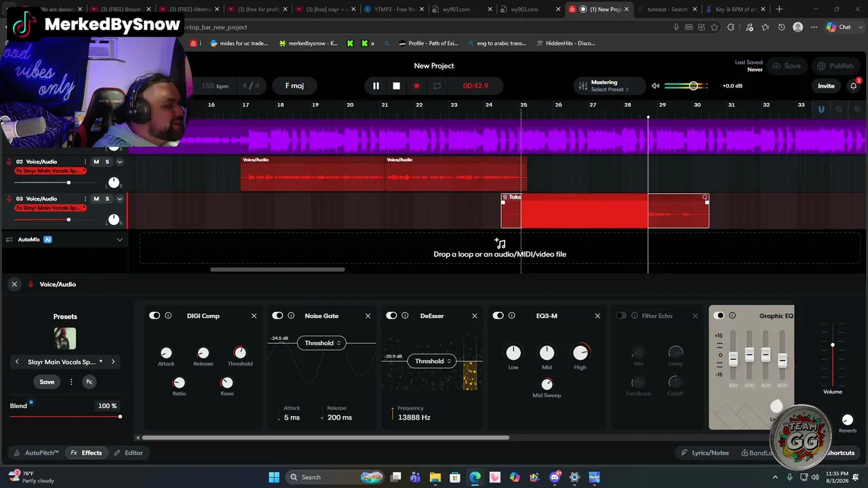The image size is (868, 488).
Task: Stop playback with the stop button
Action: pos(397,86)
